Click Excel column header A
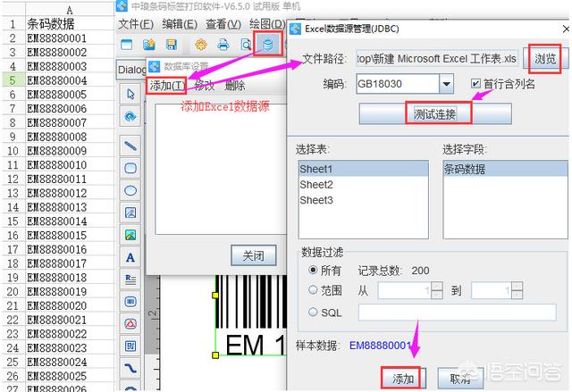 point(70,10)
